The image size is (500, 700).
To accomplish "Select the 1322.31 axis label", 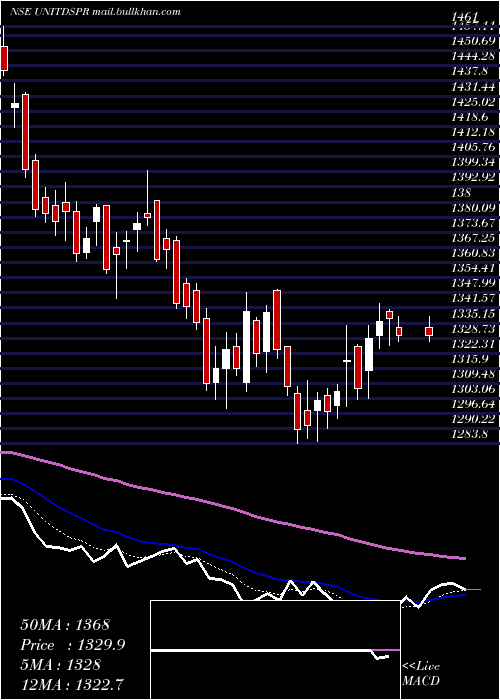I will (x=473, y=344).
